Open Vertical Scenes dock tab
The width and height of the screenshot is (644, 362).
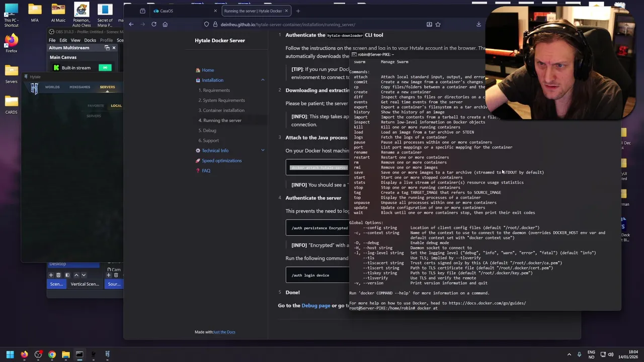pyautogui.click(x=85, y=284)
